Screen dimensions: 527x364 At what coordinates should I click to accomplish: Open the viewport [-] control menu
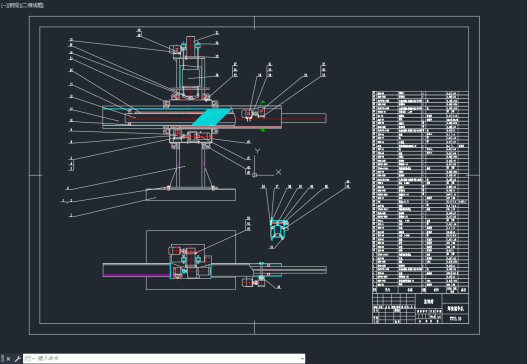(3, 5)
